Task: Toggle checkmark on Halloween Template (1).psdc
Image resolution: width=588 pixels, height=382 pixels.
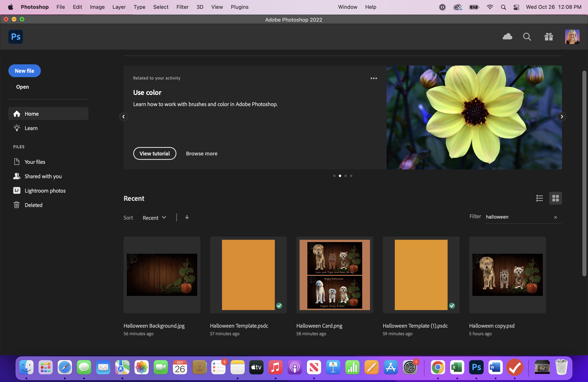Action: tap(452, 305)
